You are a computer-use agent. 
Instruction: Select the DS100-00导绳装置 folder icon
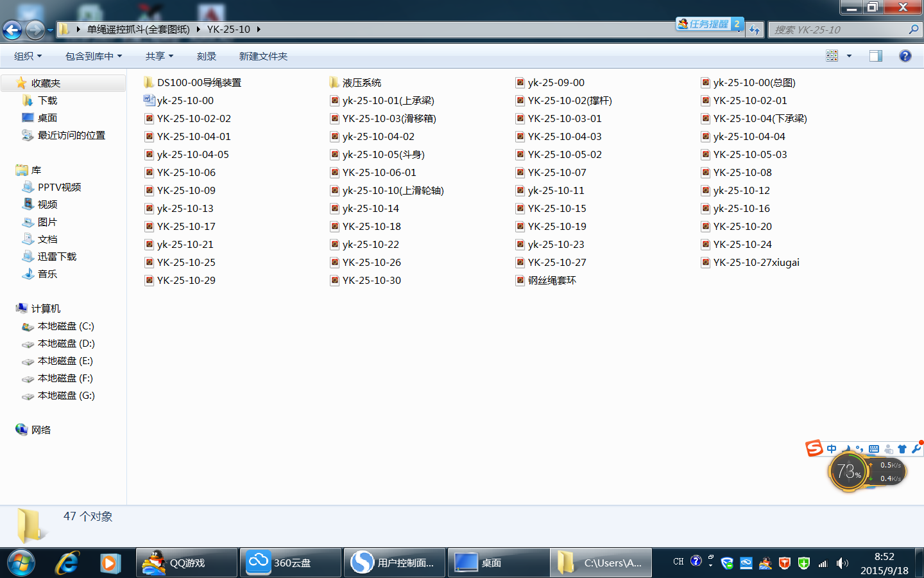pos(149,82)
